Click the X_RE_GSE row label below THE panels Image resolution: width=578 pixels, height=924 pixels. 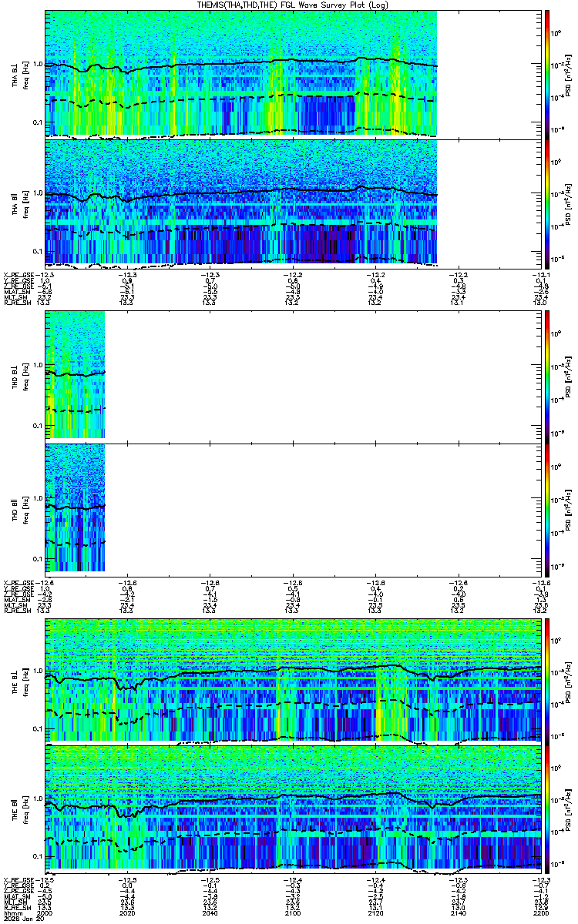[18, 879]
